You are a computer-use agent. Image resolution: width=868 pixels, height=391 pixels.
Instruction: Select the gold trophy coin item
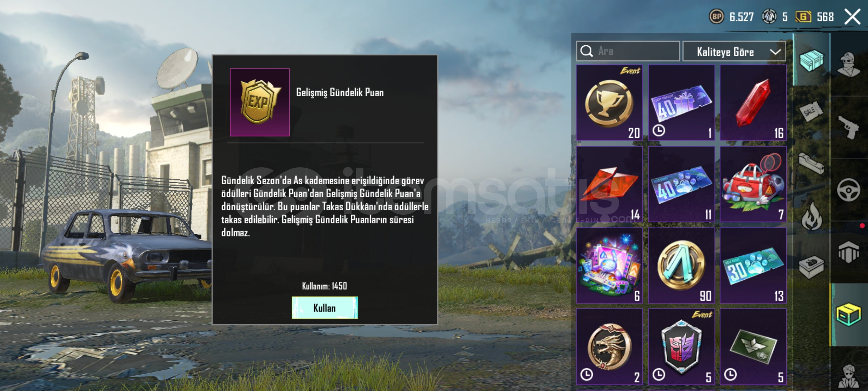click(x=609, y=103)
